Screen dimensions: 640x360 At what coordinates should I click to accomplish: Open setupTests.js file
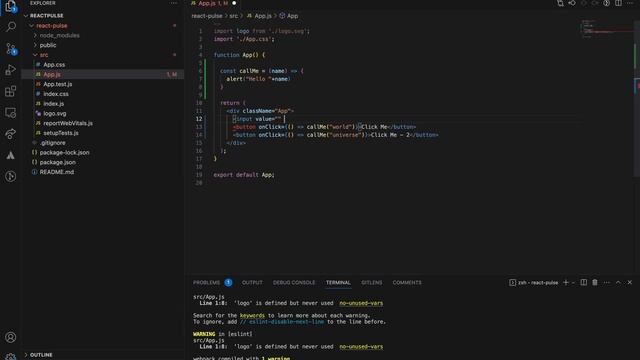(x=61, y=133)
